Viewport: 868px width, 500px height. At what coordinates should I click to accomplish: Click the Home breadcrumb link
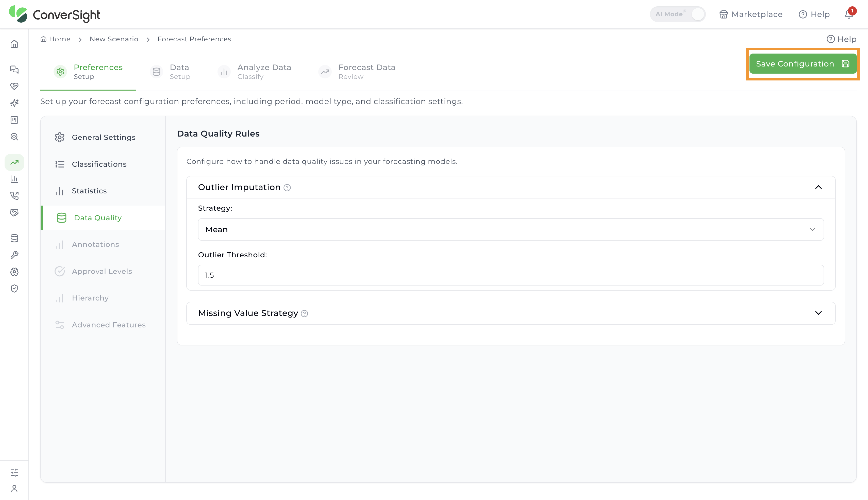tap(55, 39)
